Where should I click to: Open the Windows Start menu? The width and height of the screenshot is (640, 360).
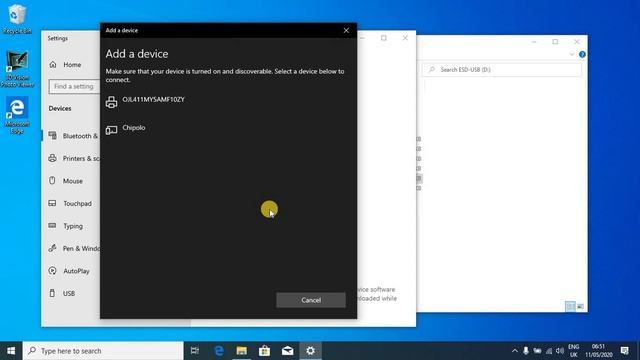click(x=11, y=351)
